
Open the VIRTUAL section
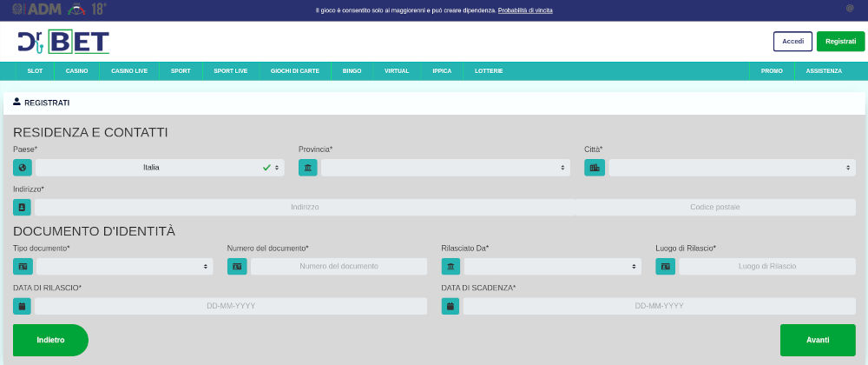pyautogui.click(x=397, y=71)
